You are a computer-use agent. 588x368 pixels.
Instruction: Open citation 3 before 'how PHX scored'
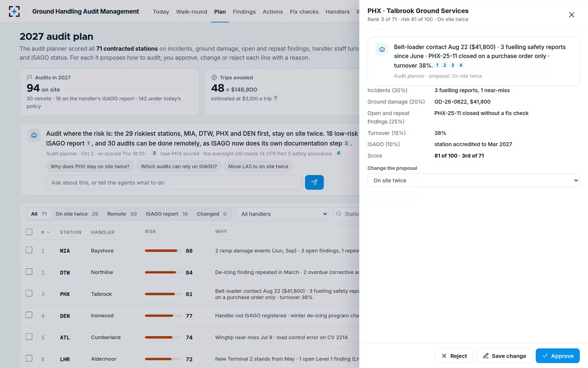tap(154, 153)
